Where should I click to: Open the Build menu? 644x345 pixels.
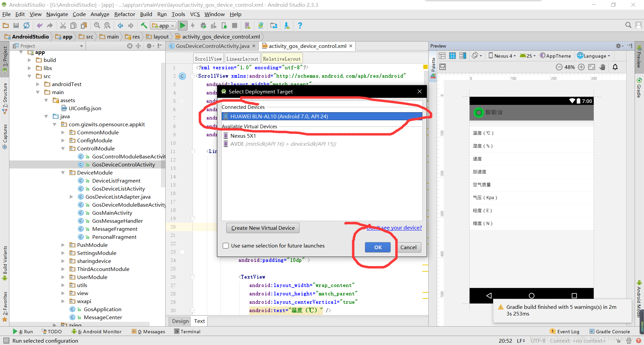(x=146, y=14)
